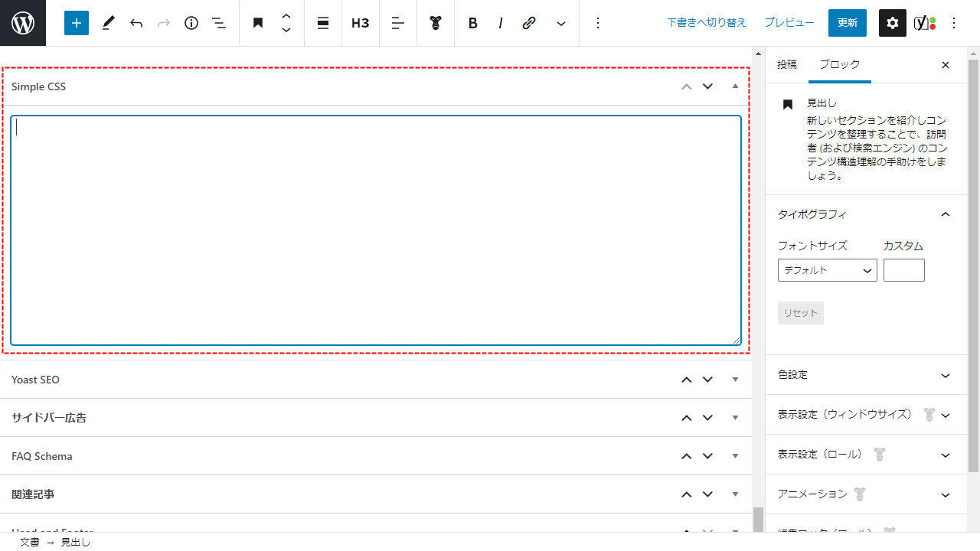Expand 表示設定（ウィンドウサイズ）panel

[x=866, y=415]
